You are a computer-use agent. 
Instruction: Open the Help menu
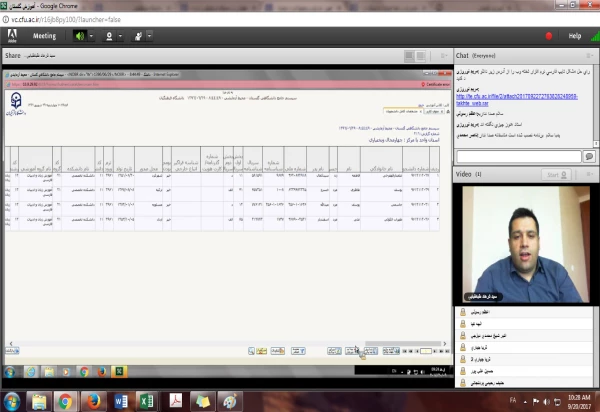pyautogui.click(x=574, y=36)
